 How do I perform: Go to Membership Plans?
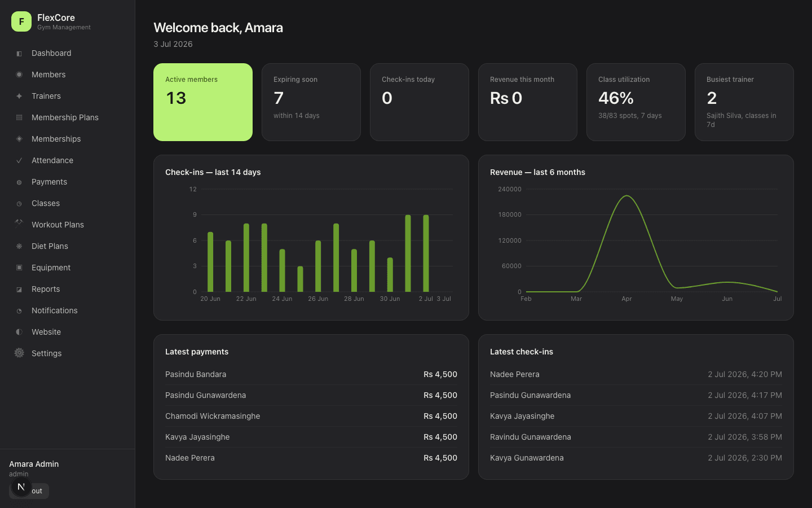[68, 117]
